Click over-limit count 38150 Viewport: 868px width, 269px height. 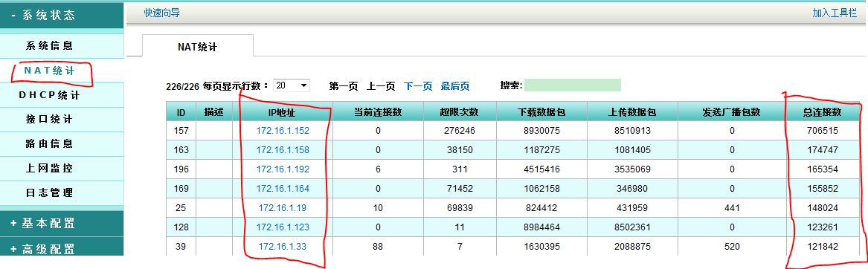[460, 150]
